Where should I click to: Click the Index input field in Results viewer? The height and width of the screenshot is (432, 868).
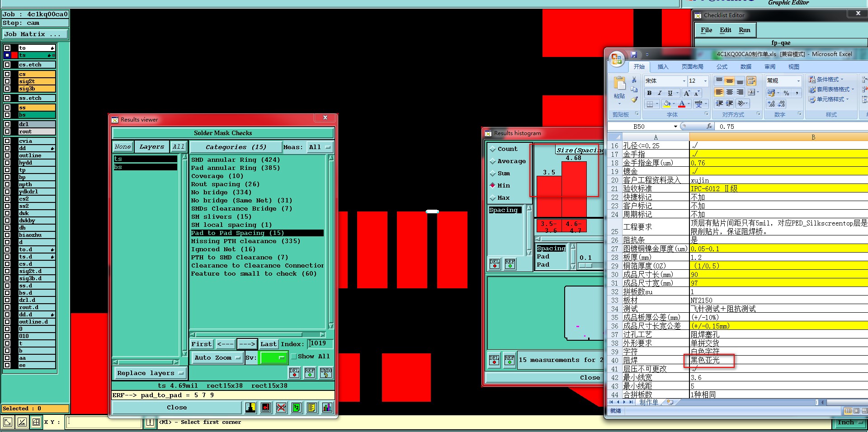pyautogui.click(x=320, y=344)
